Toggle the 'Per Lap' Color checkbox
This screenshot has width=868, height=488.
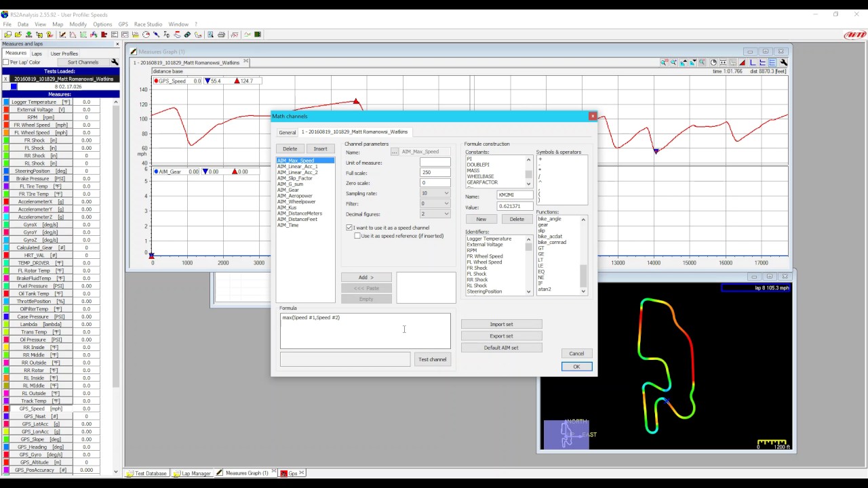6,62
